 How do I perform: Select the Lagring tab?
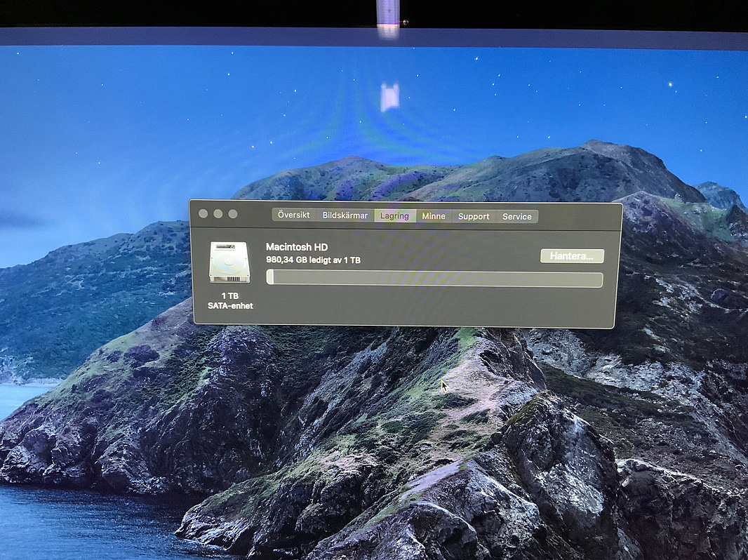point(394,216)
